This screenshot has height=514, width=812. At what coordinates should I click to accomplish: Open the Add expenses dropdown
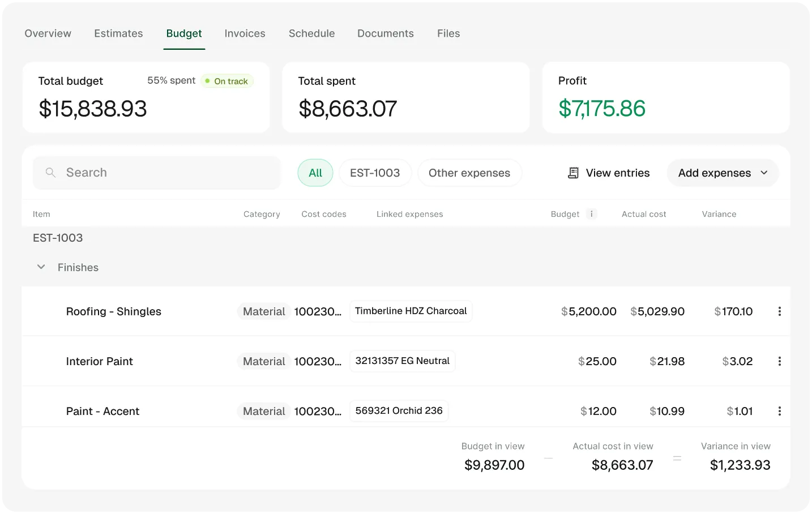tap(723, 173)
